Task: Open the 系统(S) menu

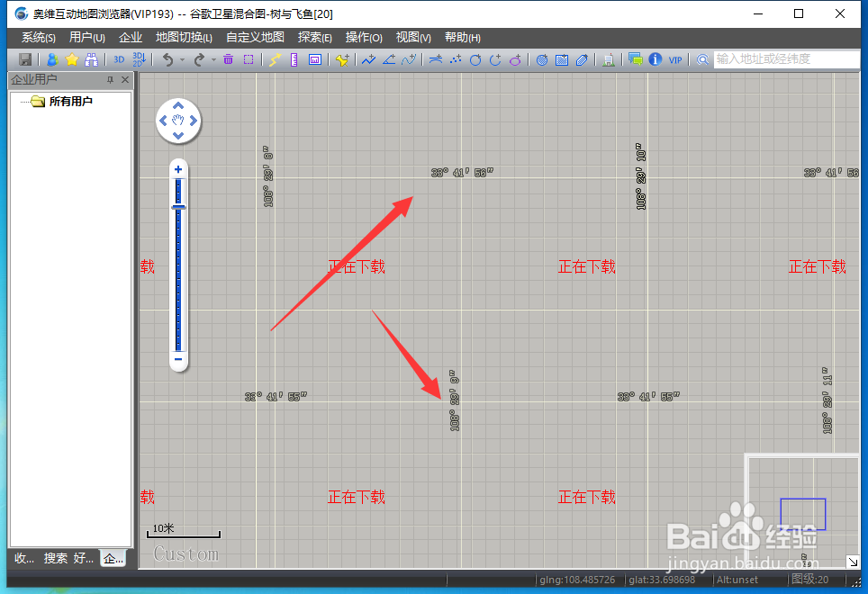Action: [x=38, y=38]
